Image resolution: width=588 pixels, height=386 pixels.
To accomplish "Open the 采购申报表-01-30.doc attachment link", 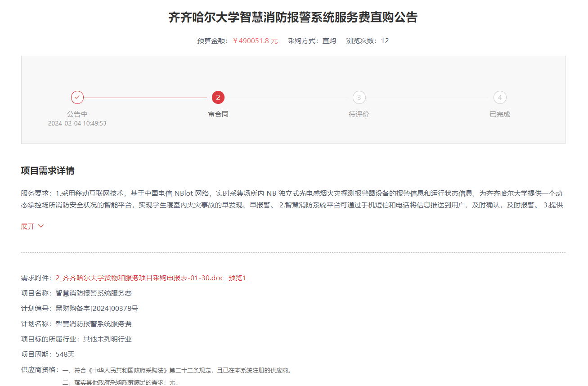I will tap(139, 278).
